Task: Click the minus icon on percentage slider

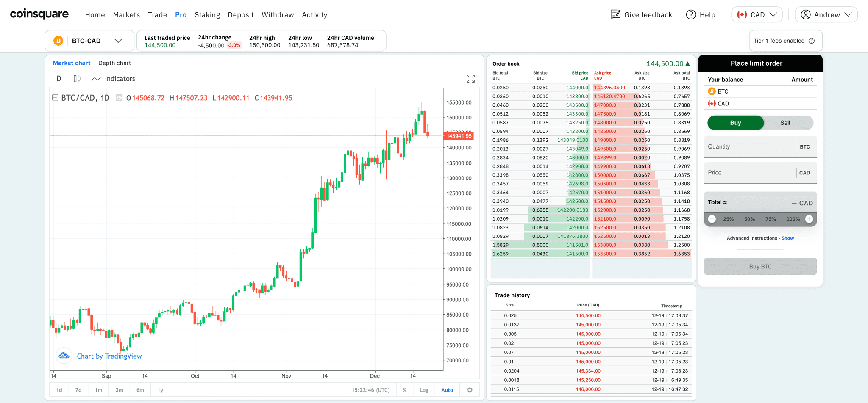Action: point(712,219)
